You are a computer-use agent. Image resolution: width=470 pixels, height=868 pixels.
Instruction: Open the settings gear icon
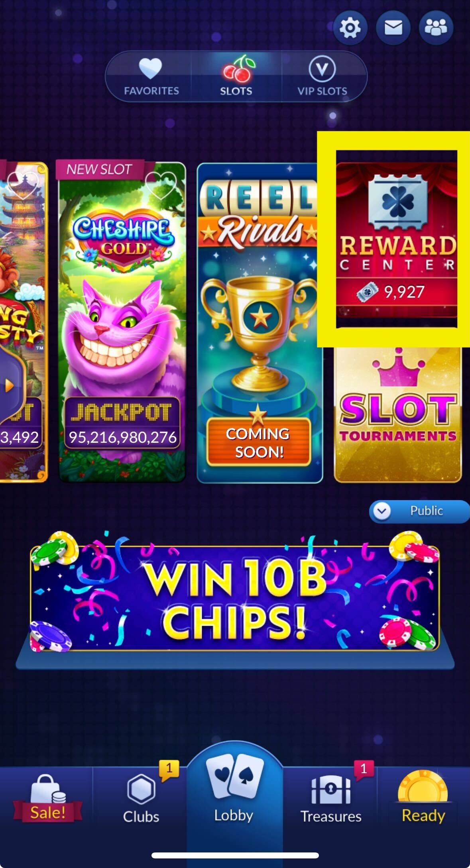350,28
